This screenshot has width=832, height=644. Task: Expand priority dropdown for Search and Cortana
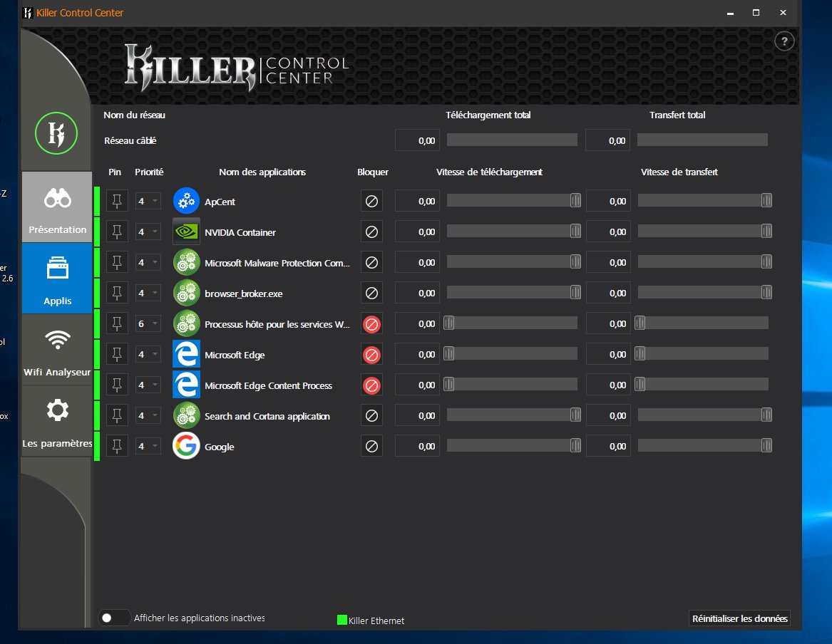(148, 416)
